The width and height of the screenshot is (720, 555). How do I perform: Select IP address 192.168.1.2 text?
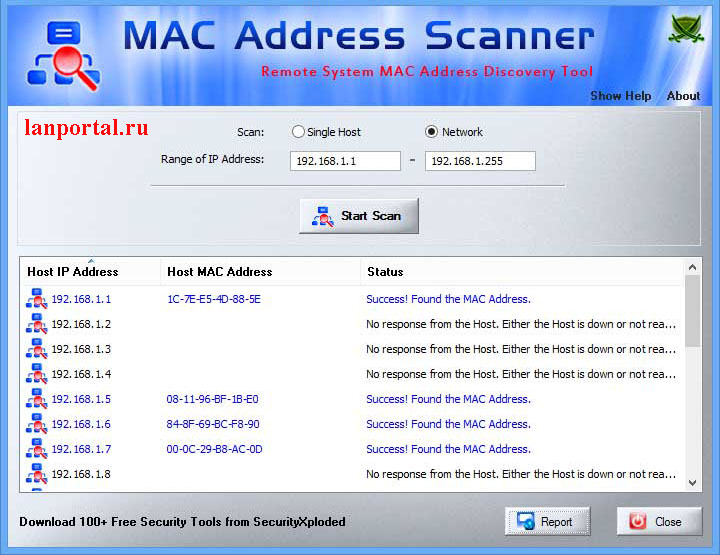coord(81,324)
